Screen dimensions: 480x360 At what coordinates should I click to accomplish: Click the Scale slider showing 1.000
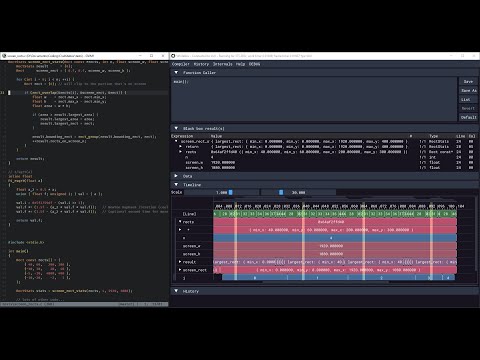pyautogui.click(x=222, y=192)
